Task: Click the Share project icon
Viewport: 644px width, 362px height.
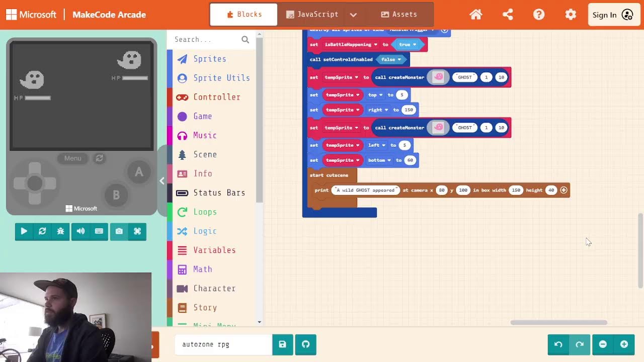Action: point(507,15)
